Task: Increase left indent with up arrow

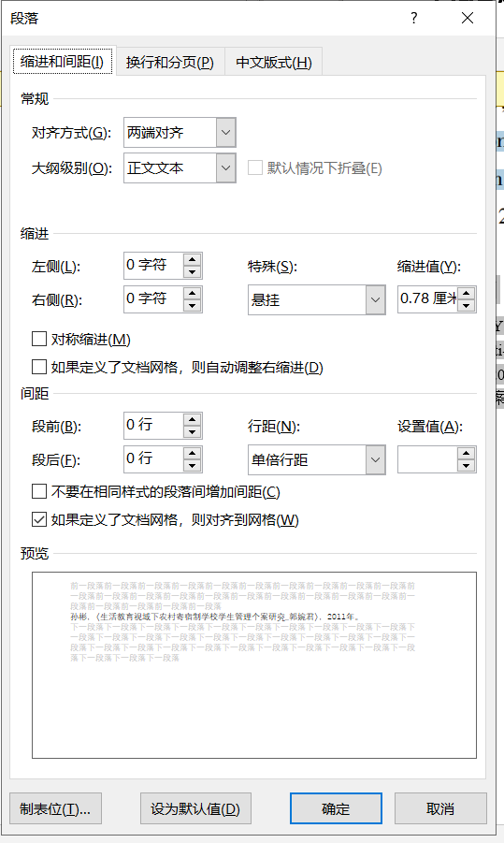Action: pos(192,260)
